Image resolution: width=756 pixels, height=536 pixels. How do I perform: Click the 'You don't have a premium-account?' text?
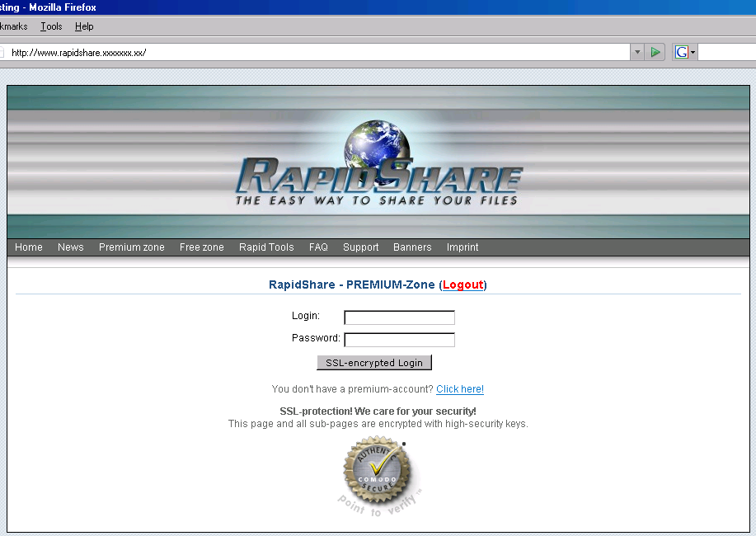pyautogui.click(x=353, y=389)
